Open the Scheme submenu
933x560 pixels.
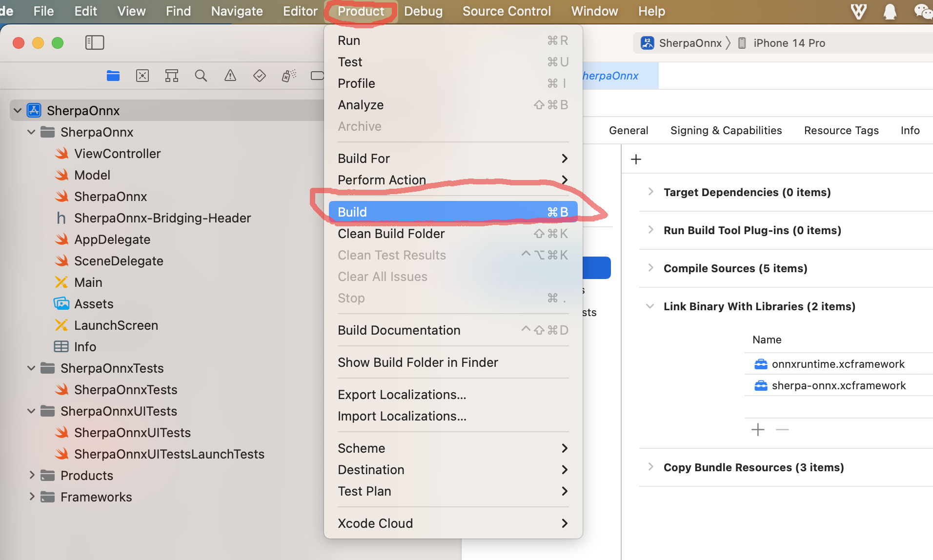coord(453,448)
